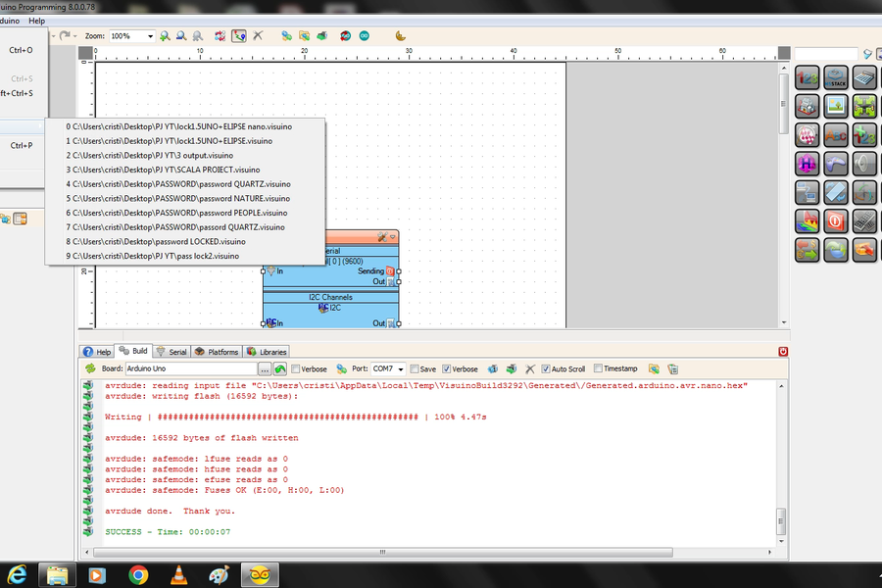Select the pink H hexagon component category
The image size is (882, 588).
(x=807, y=164)
